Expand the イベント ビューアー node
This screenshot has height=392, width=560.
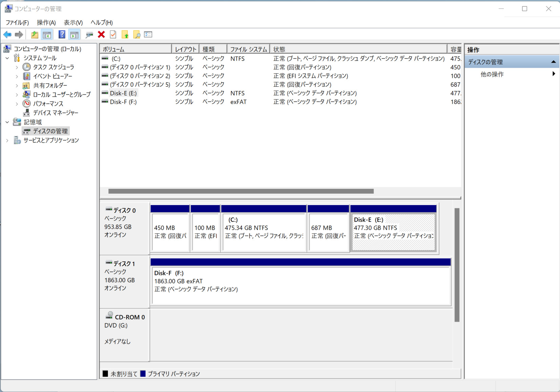pyautogui.click(x=17, y=77)
